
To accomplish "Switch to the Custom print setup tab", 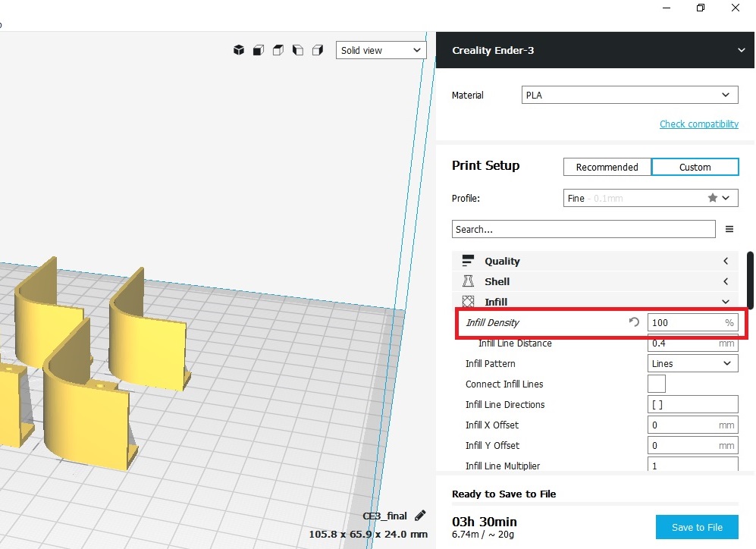I will (695, 167).
